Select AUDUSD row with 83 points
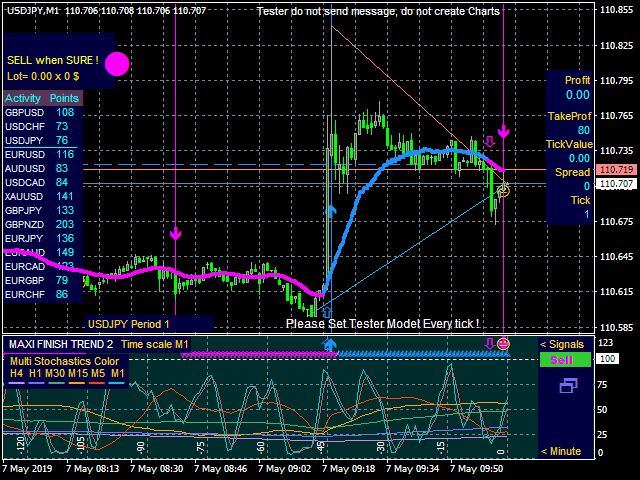Viewport: 640px width, 480px height. click(43, 169)
